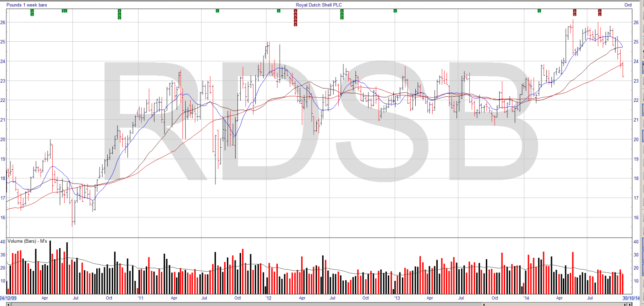The image size is (644, 306).
Task: Click top green marker above March 2010
Action: pos(32,11)
